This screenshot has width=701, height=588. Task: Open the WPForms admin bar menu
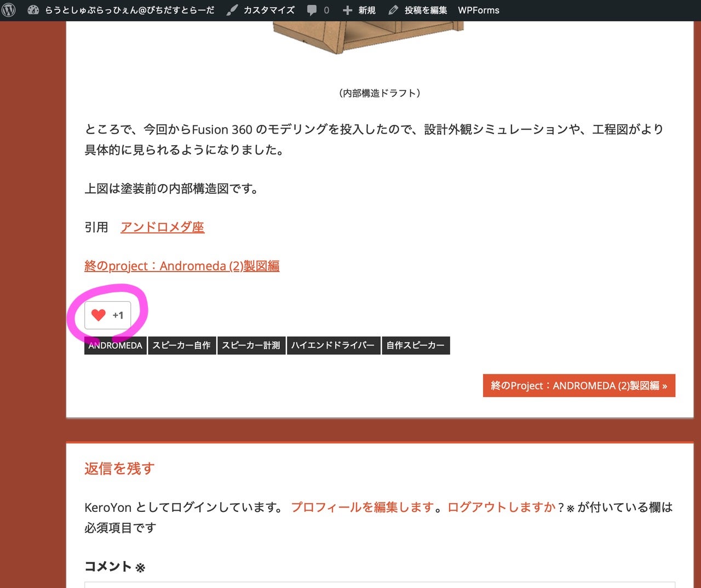pyautogui.click(x=479, y=10)
